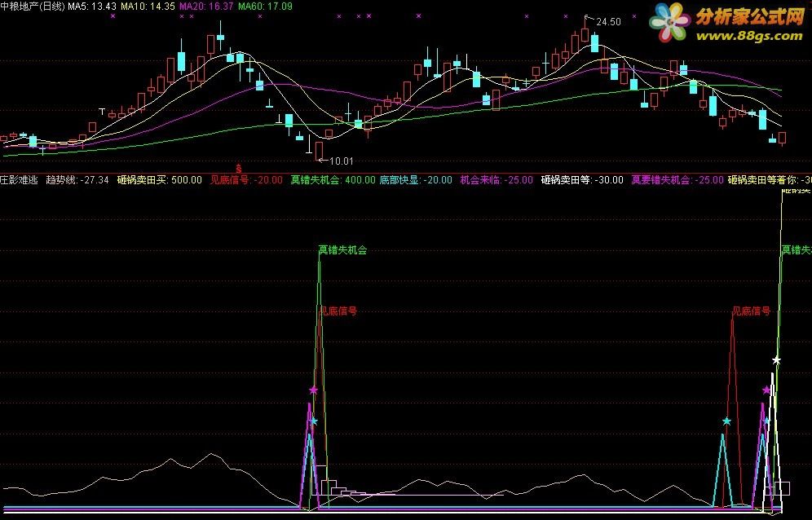Select the MA5: 13.43 indicator label

[x=92, y=7]
